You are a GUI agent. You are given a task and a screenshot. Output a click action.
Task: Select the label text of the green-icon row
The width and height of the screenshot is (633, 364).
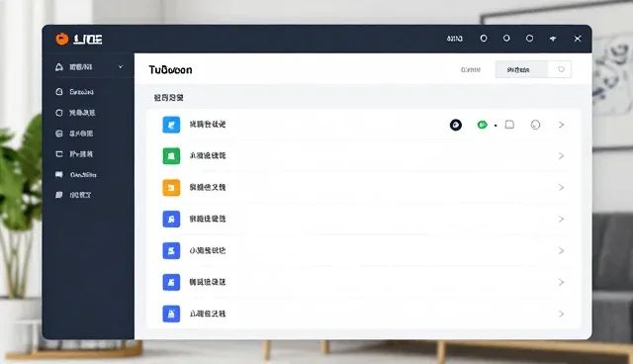[208, 155]
